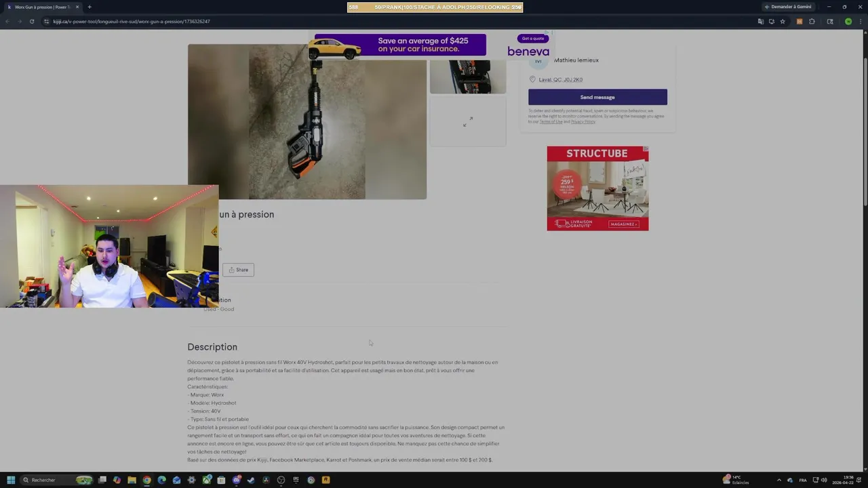This screenshot has width=868, height=488.
Task: Open the orange extension icon in toolbar
Action: [800, 22]
